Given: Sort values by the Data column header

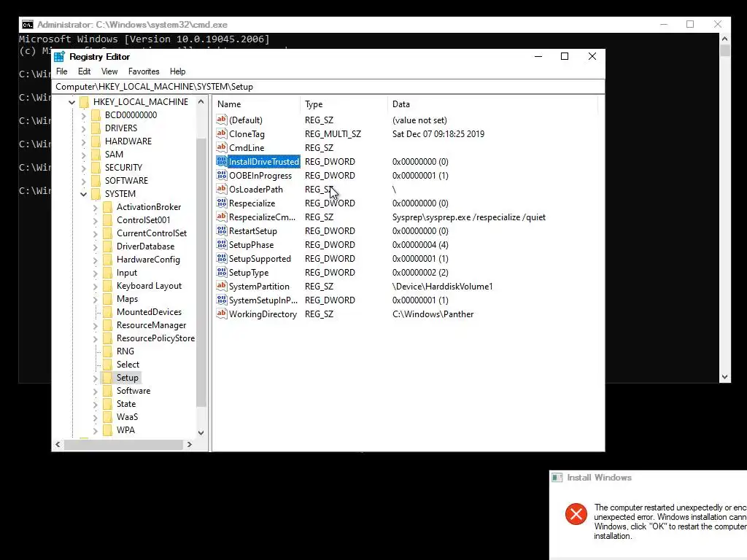Looking at the screenshot, I should [x=492, y=104].
